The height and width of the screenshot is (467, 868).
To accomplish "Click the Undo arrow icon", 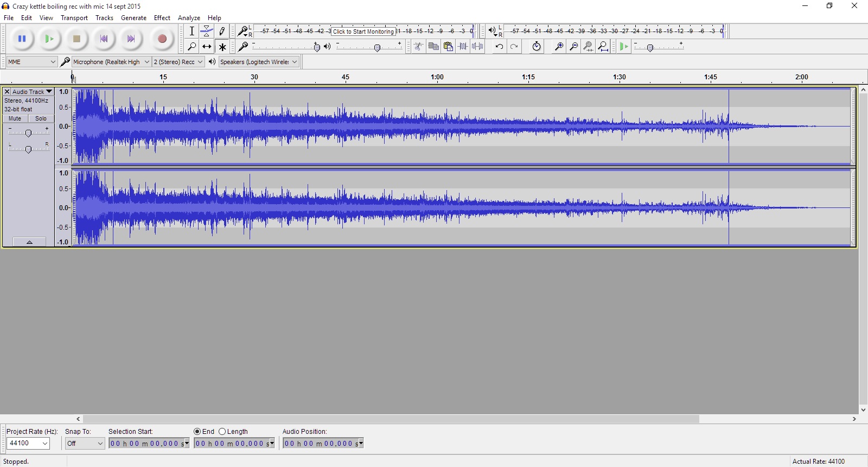I will (499, 47).
